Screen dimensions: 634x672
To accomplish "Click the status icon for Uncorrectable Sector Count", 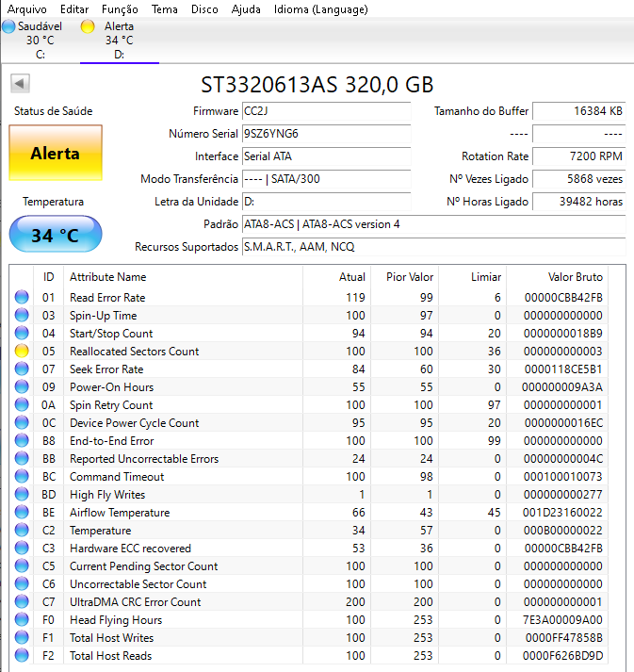I will click(22, 583).
